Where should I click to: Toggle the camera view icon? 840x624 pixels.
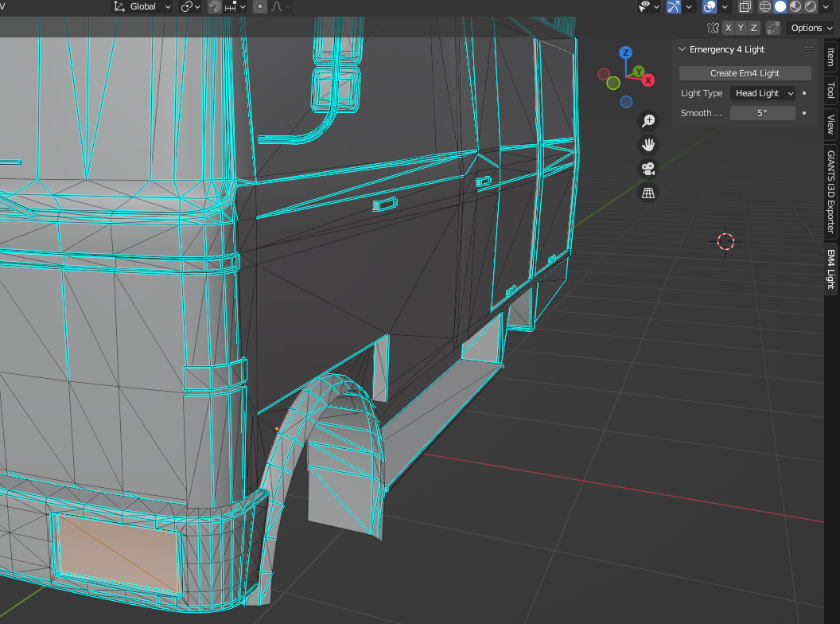pyautogui.click(x=648, y=168)
